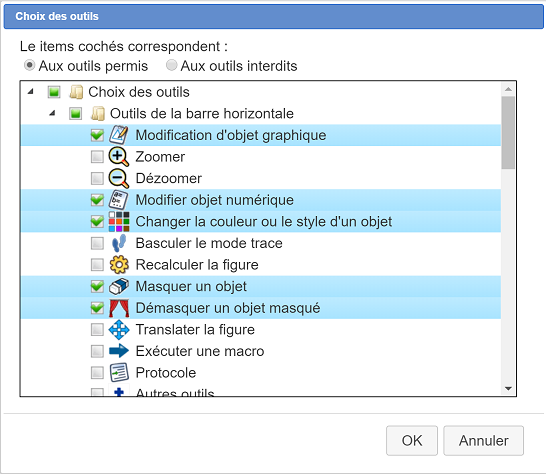This screenshot has height=474, width=546.
Task: Select the Protocole tree item
Action: (166, 373)
